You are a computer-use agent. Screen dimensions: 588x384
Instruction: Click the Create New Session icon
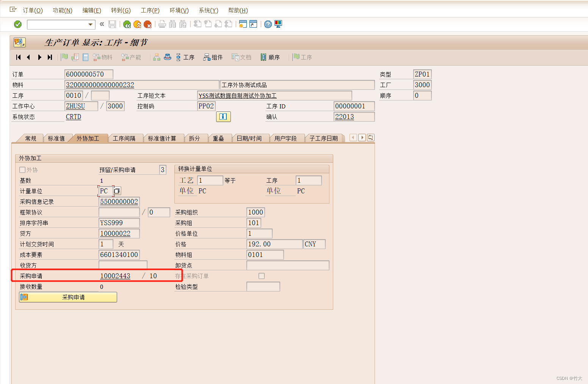[x=243, y=24]
